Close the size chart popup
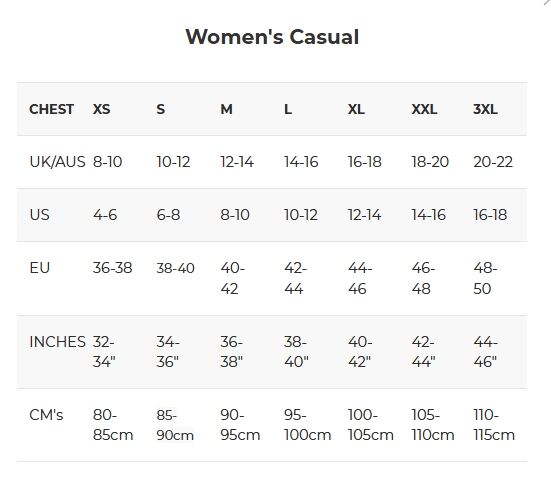The width and height of the screenshot is (551, 489). (547, 2)
